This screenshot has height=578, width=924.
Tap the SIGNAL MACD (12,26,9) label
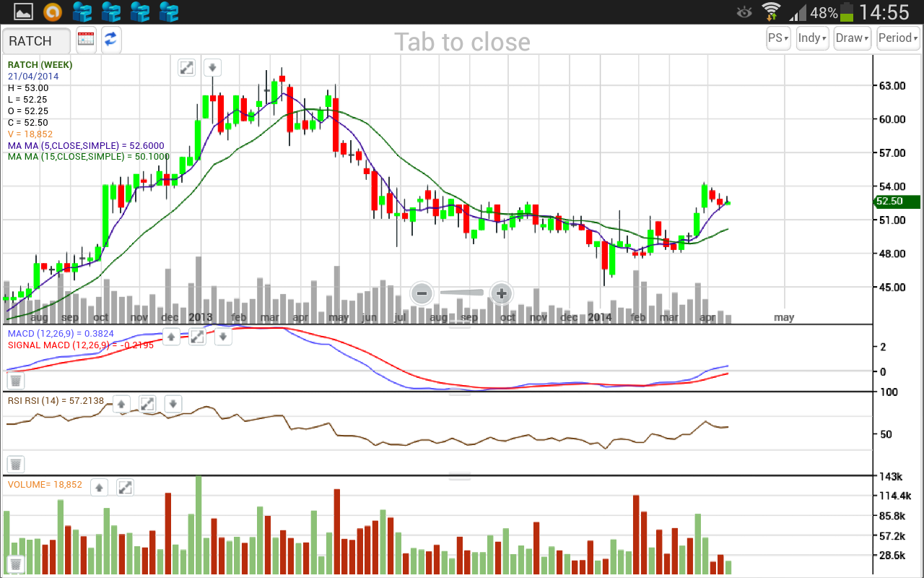point(80,345)
